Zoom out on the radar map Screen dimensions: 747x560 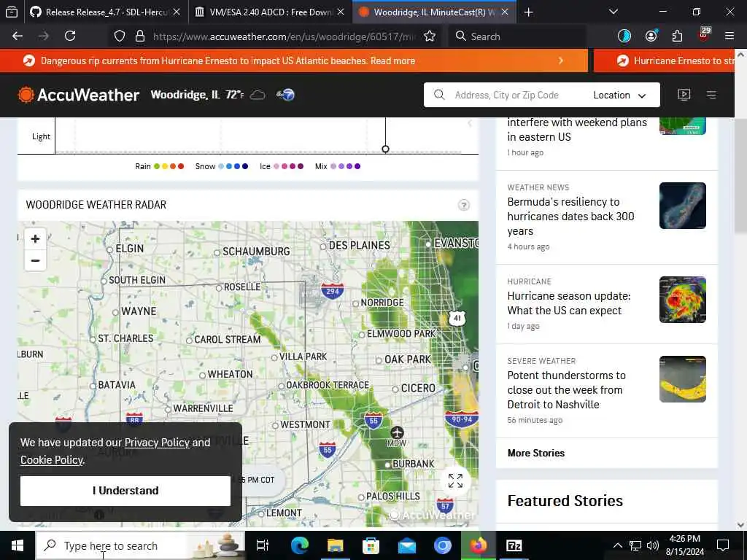pos(35,260)
